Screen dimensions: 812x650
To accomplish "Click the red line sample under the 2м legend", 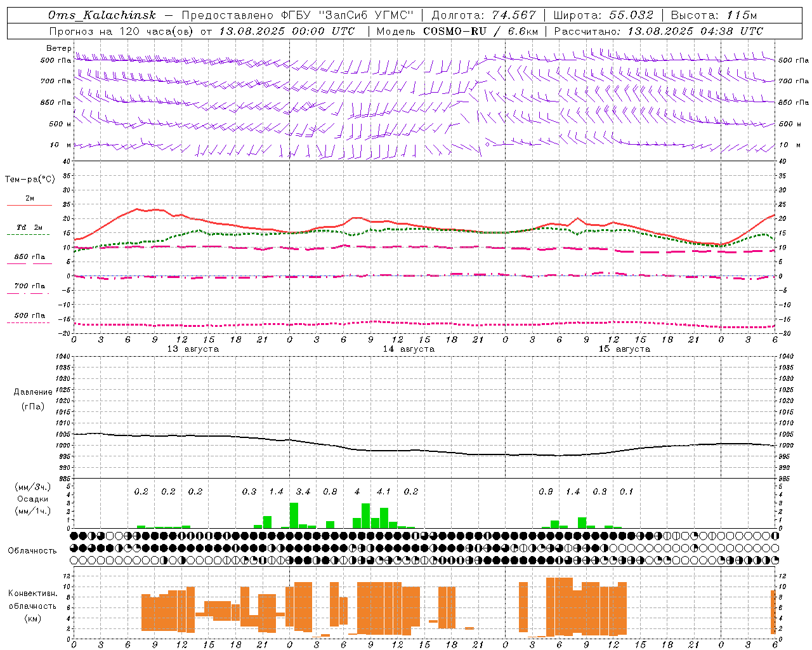I will point(29,205).
